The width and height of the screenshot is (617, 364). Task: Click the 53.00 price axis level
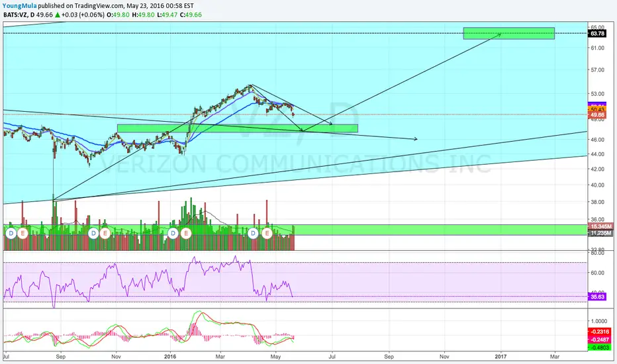[597, 94]
